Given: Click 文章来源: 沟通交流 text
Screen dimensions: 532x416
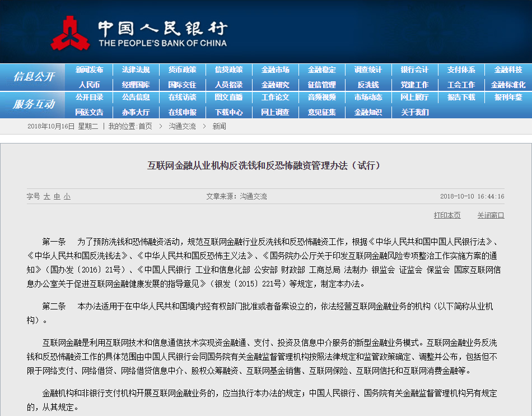Looking at the screenshot, I should tap(236, 196).
